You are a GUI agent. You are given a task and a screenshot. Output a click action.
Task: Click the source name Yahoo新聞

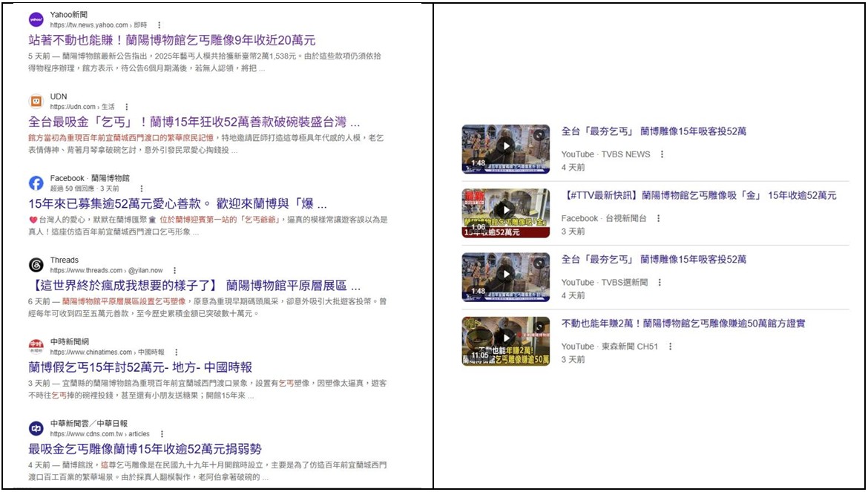tap(69, 14)
